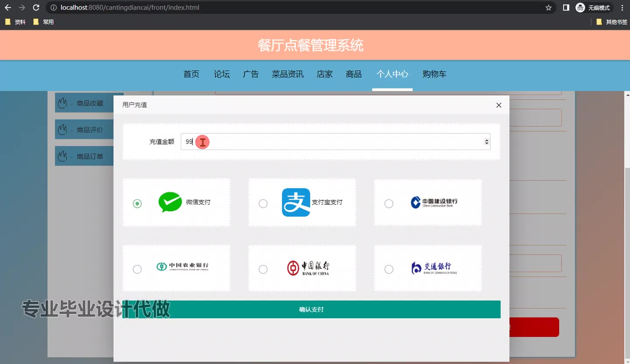Click the 餐厅点餐管理系统 header title
Image resolution: width=630 pixels, height=364 pixels.
[x=311, y=45]
